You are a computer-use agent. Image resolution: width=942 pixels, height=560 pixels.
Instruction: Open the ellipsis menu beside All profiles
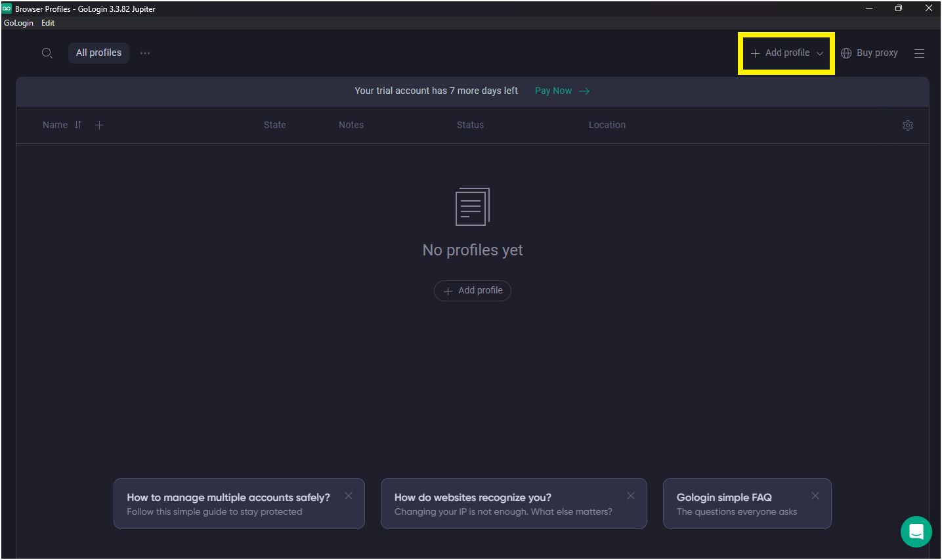144,53
